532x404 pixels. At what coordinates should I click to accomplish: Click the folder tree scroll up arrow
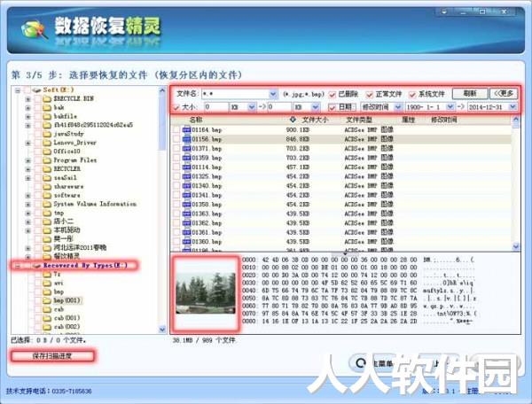[x=162, y=90]
